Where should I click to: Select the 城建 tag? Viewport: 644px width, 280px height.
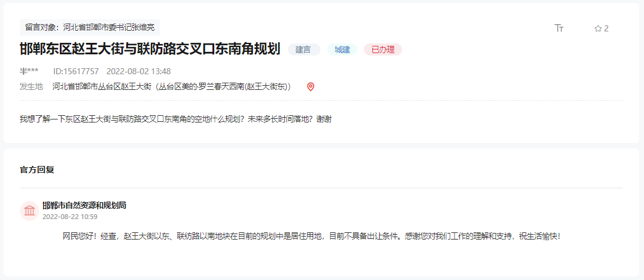(x=342, y=49)
